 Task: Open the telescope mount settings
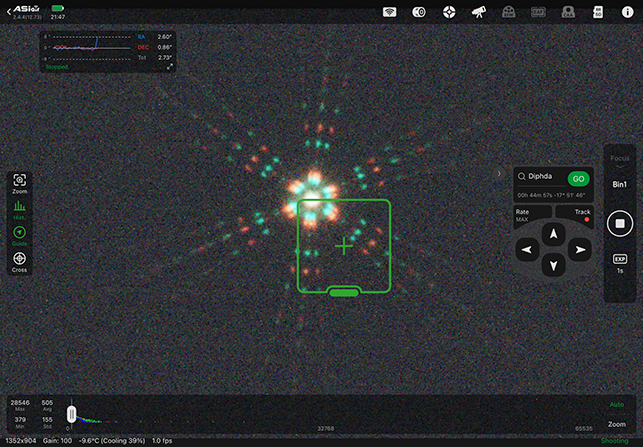[479, 12]
